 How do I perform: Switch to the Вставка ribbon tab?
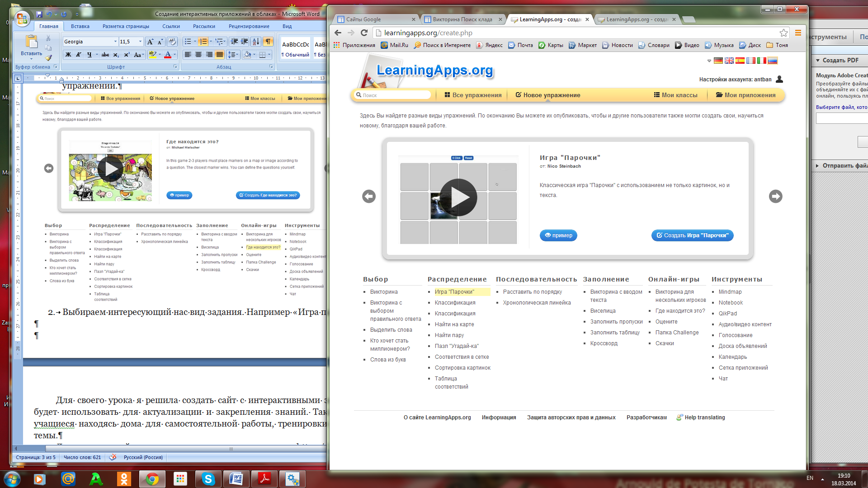pos(80,26)
